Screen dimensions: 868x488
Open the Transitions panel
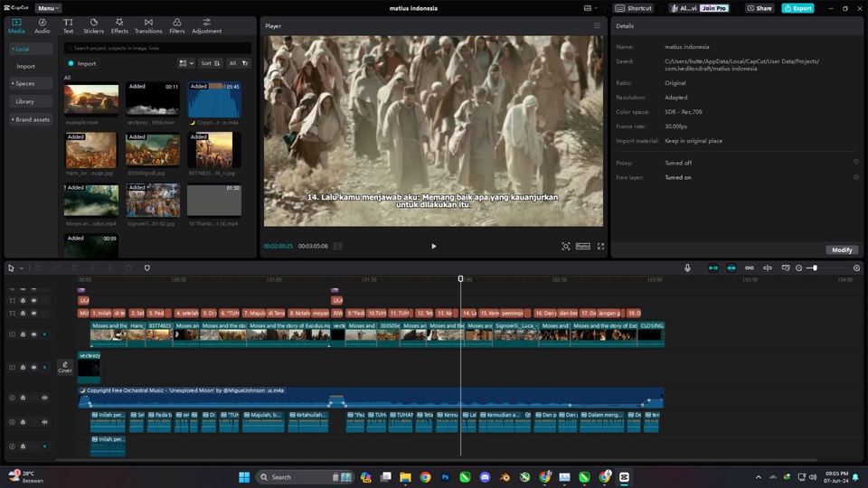(x=148, y=26)
